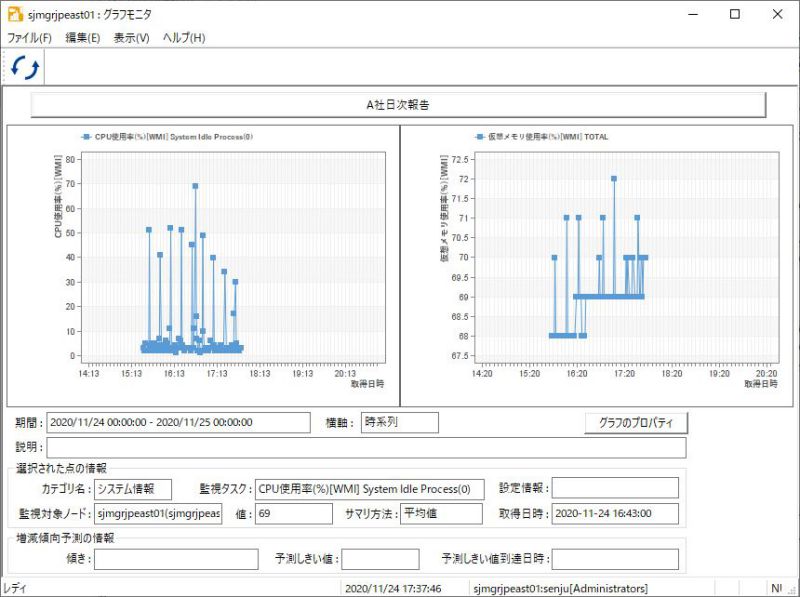Click the カテゴリ名 field showing システム情報

[x=133, y=489]
